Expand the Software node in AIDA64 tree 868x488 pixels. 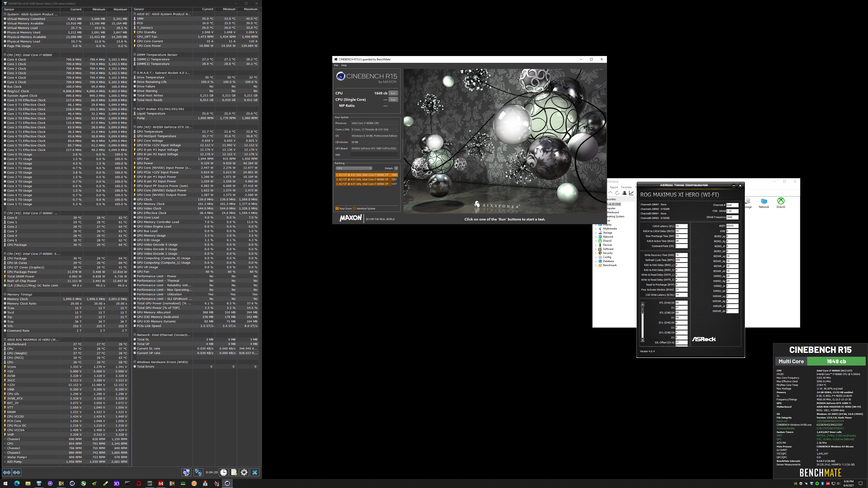(596, 249)
